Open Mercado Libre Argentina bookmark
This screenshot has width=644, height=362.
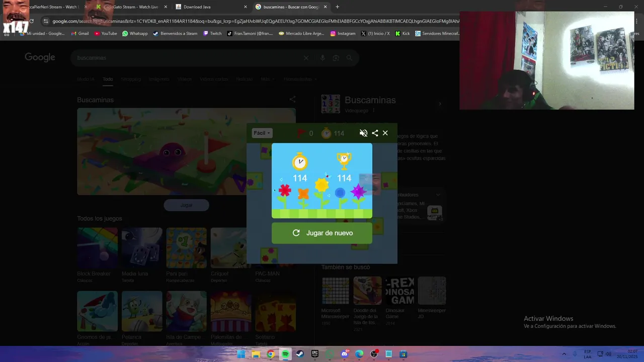[x=301, y=34]
